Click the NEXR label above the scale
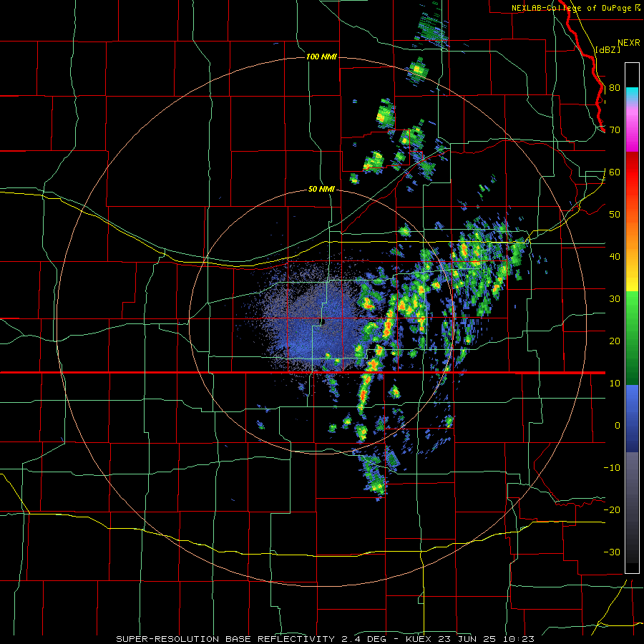The image size is (644, 644). 629,43
